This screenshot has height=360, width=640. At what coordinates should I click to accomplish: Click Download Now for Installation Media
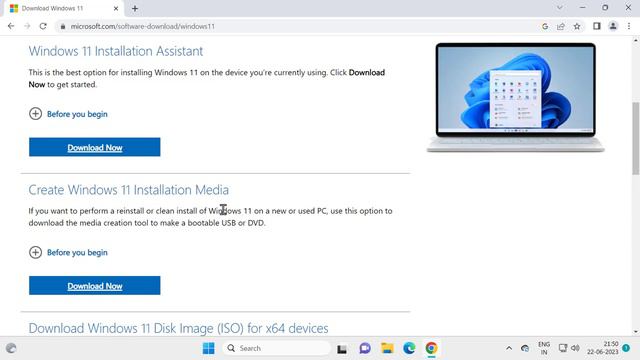pyautogui.click(x=95, y=285)
